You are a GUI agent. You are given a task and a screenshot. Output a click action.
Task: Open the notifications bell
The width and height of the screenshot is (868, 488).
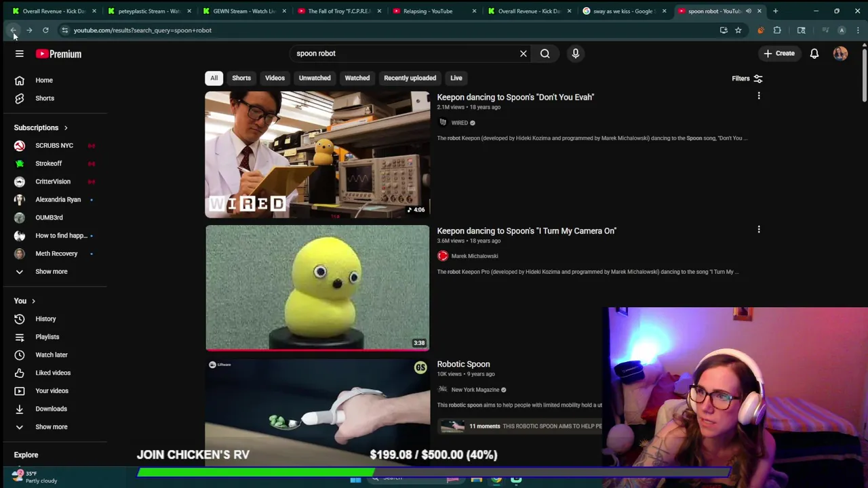coord(814,54)
